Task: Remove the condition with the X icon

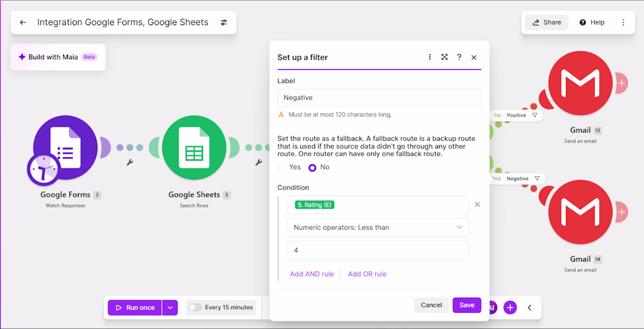Action: (477, 204)
